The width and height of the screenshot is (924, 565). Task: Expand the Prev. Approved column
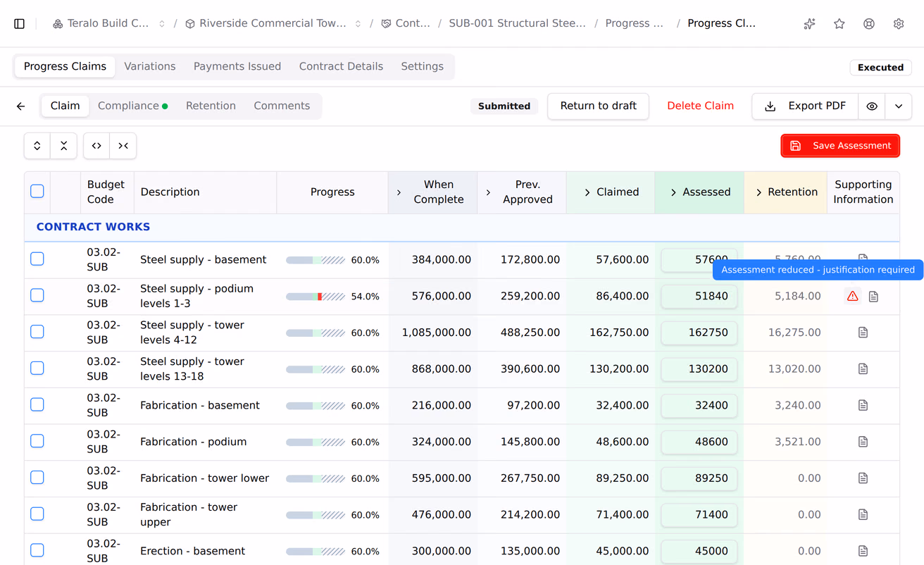pos(488,192)
